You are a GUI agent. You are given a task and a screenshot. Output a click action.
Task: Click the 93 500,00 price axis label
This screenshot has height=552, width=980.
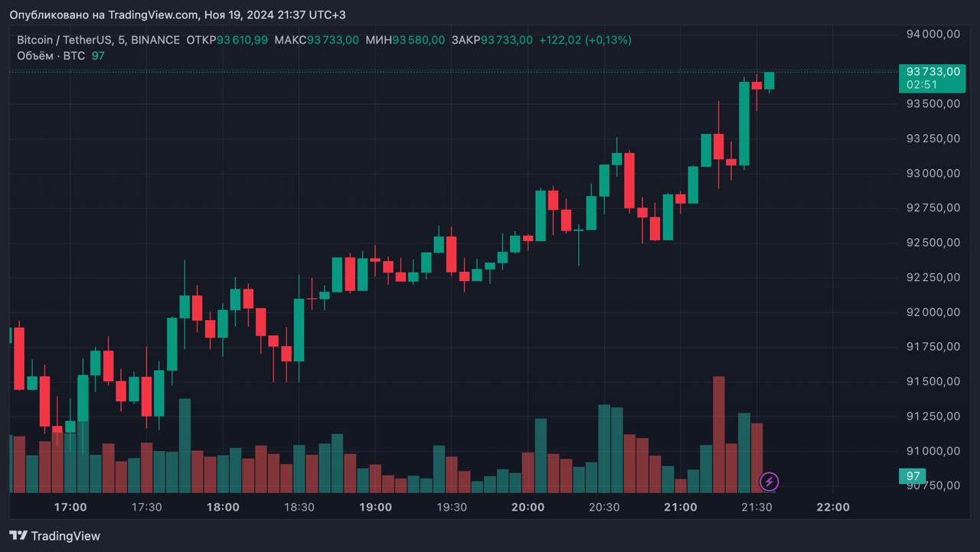(x=933, y=103)
